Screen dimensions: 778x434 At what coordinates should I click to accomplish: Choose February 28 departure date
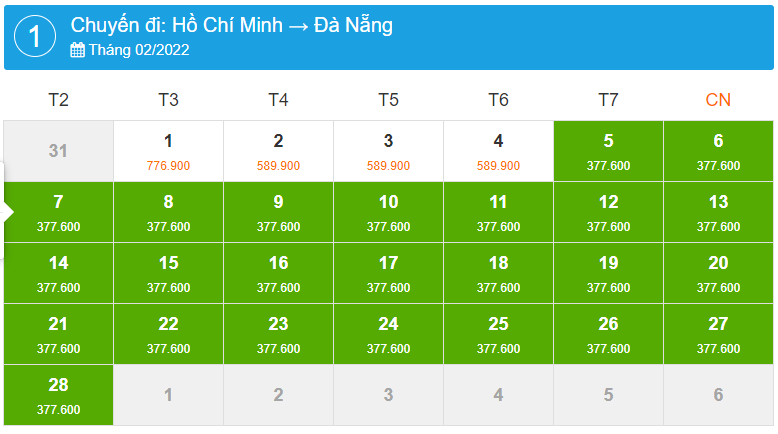[58, 395]
